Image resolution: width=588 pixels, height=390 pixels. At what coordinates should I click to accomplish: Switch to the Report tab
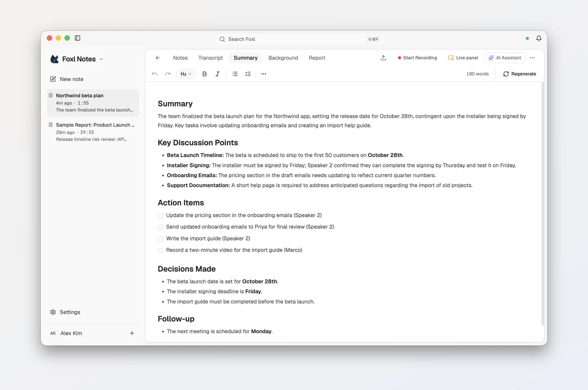(317, 58)
